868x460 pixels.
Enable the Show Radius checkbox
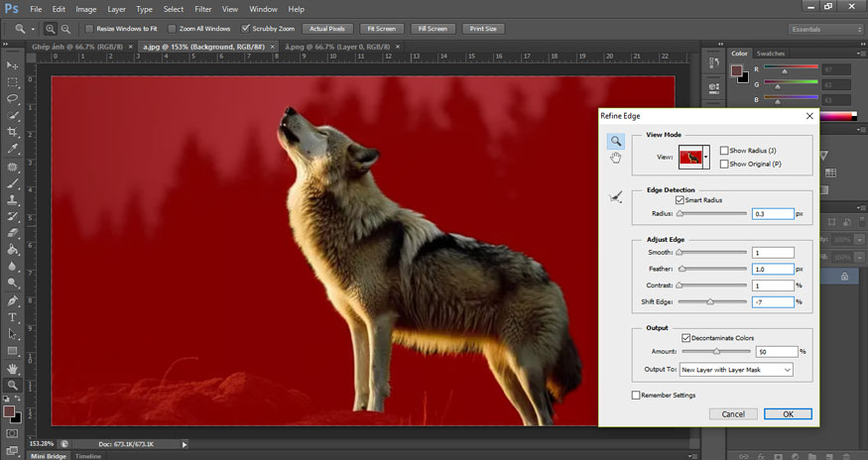pyautogui.click(x=724, y=151)
